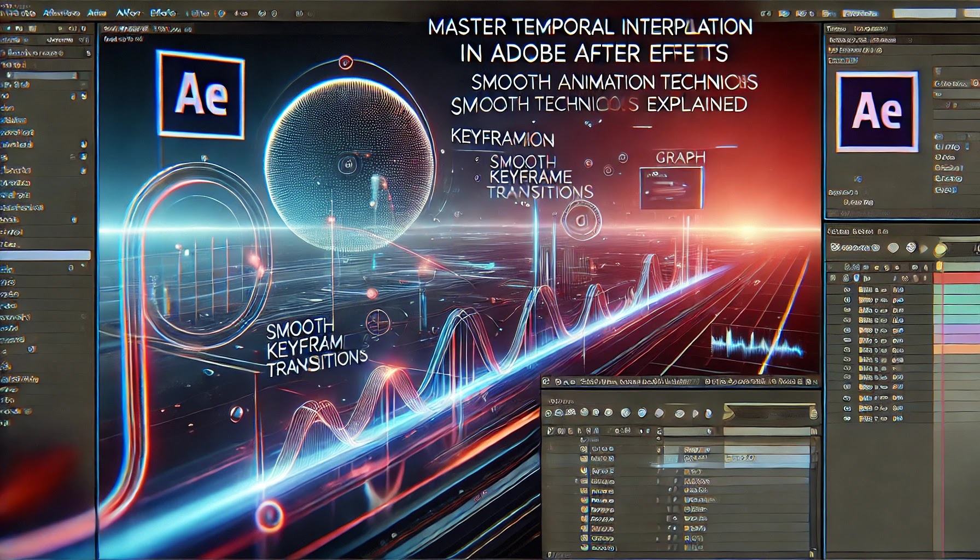Click the KEYFRAMION text

502,138
